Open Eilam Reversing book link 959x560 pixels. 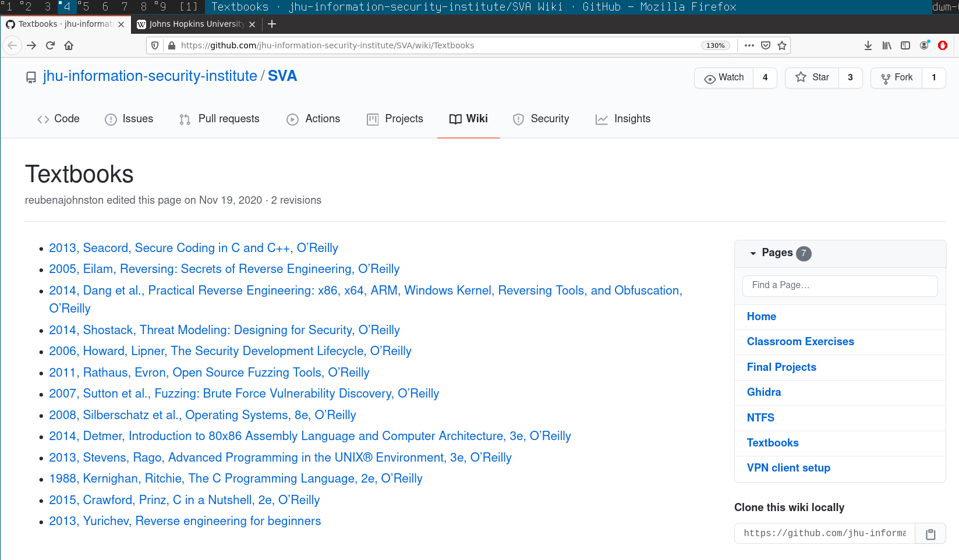tap(224, 269)
